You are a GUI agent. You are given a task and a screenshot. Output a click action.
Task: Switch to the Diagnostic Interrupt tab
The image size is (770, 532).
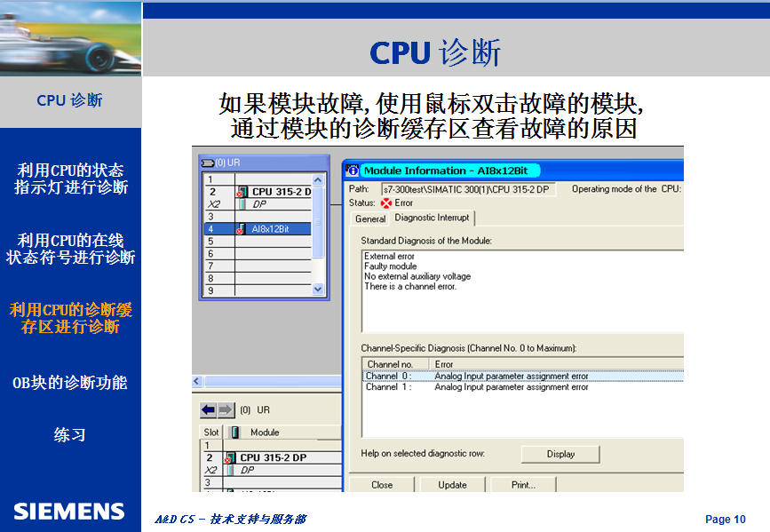coord(432,218)
